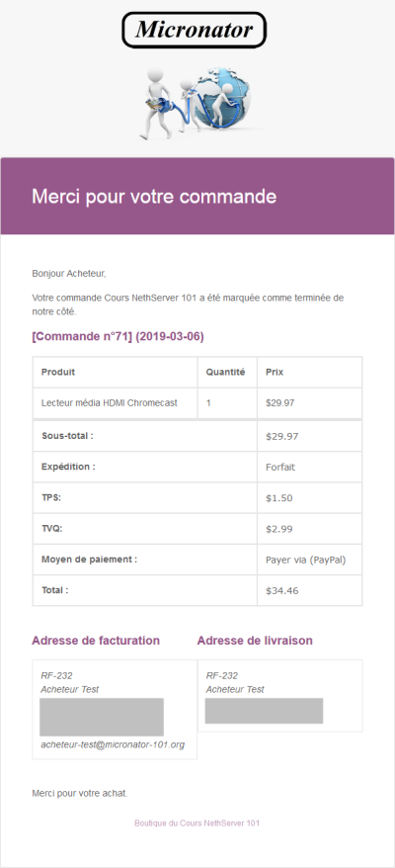Open the Commande n°71 order link
Viewport: 395px width, 868px height.
[x=118, y=336]
